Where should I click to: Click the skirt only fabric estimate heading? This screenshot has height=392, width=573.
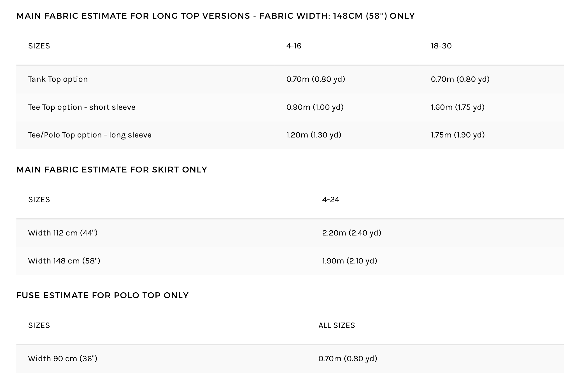click(112, 170)
